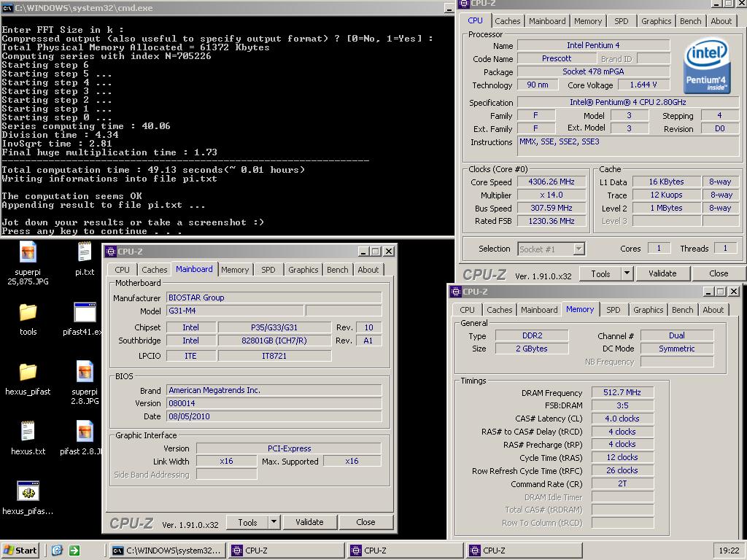747x560 pixels.
Task: Open About tab in Memory window
Action: [x=713, y=309]
